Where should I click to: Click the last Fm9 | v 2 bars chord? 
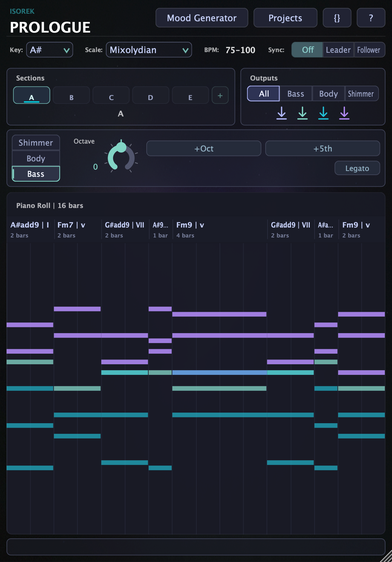click(362, 230)
